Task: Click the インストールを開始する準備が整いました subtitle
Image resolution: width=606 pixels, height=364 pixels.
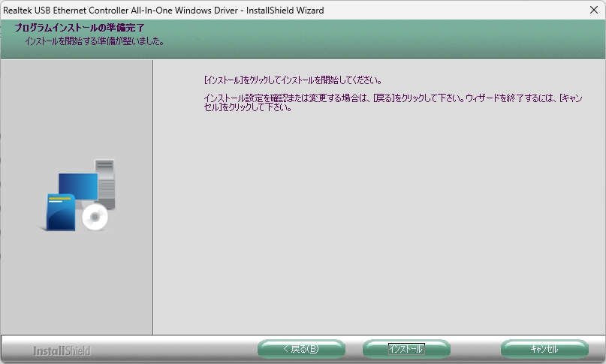Action: point(95,41)
